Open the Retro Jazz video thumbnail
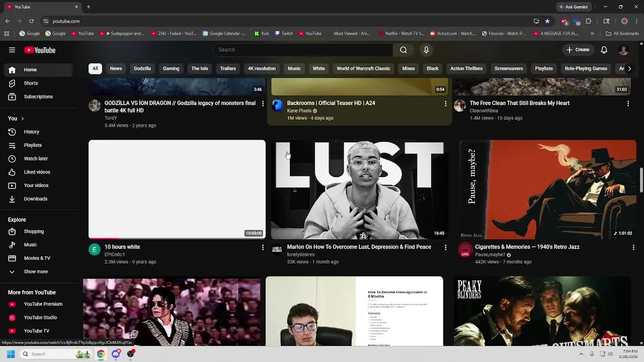The image size is (644, 362). click(547, 189)
